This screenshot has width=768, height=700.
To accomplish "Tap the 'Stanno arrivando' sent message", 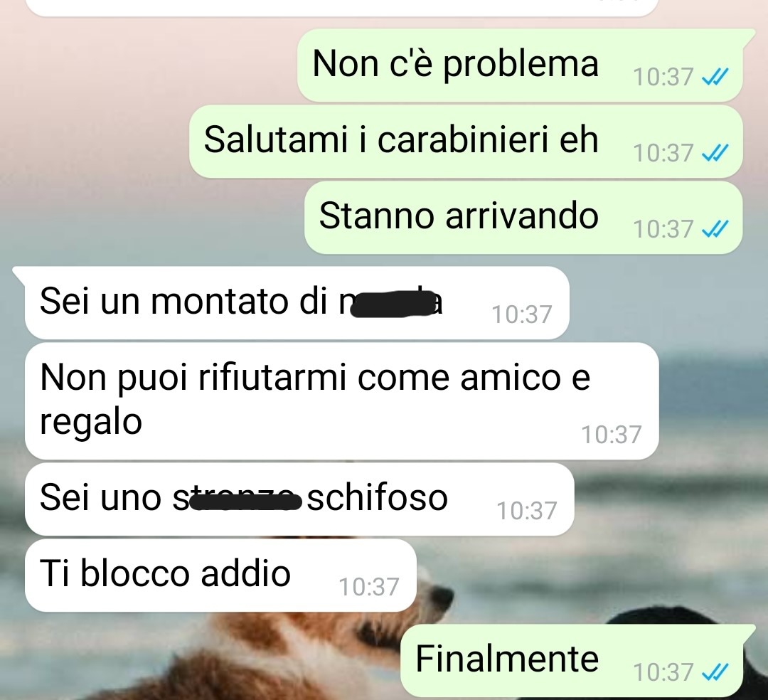I will coord(523,217).
